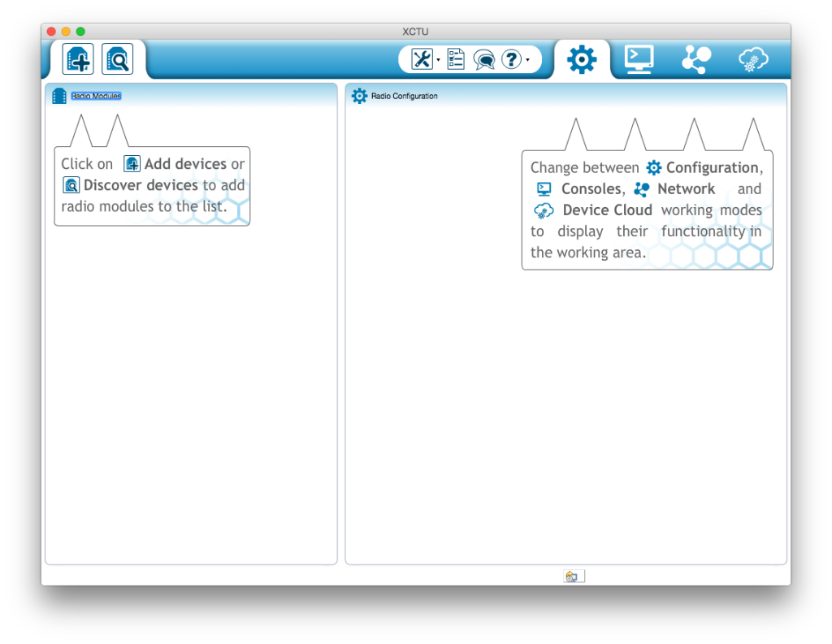
Task: Click the Add devices toolbar icon
Action: (78, 59)
